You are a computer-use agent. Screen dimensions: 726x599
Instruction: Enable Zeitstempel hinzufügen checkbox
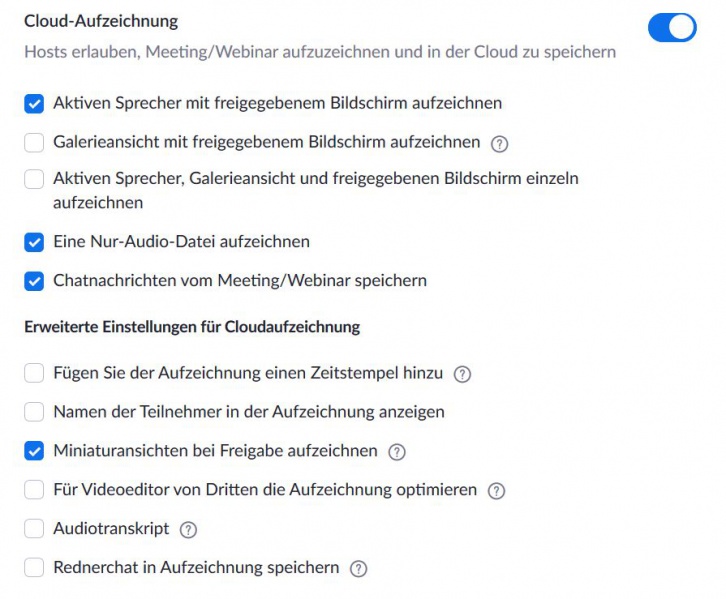coord(34,373)
